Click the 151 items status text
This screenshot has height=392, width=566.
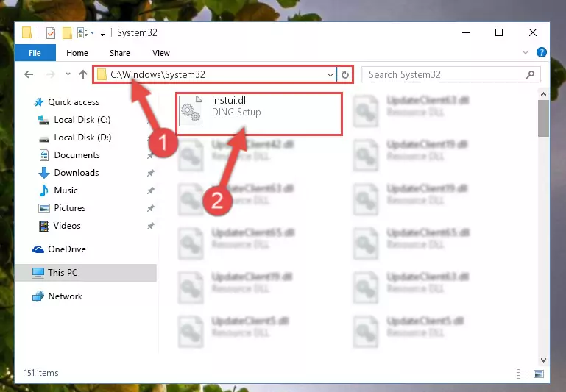[x=41, y=373]
